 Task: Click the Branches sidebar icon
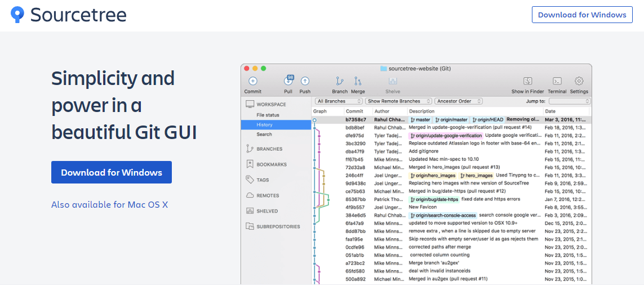tap(249, 149)
